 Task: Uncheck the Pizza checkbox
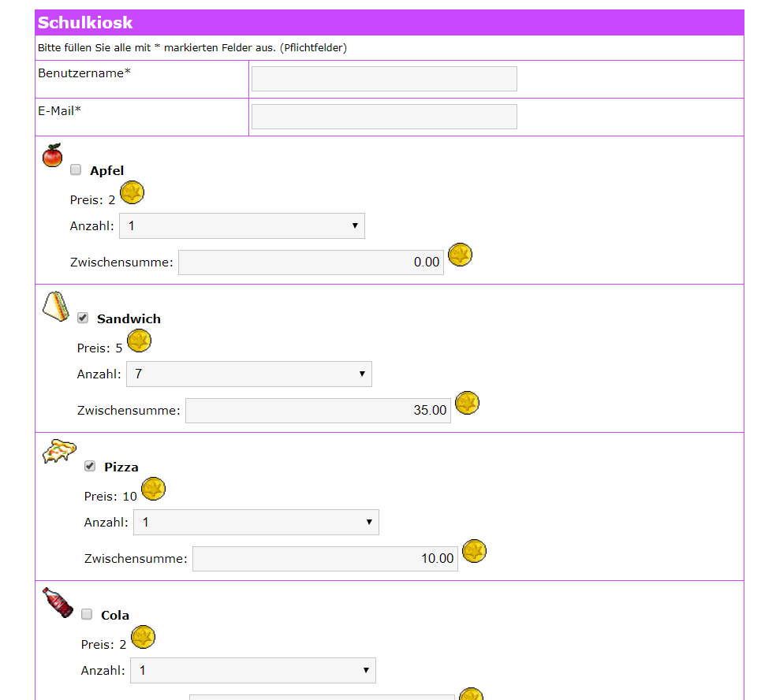90,466
